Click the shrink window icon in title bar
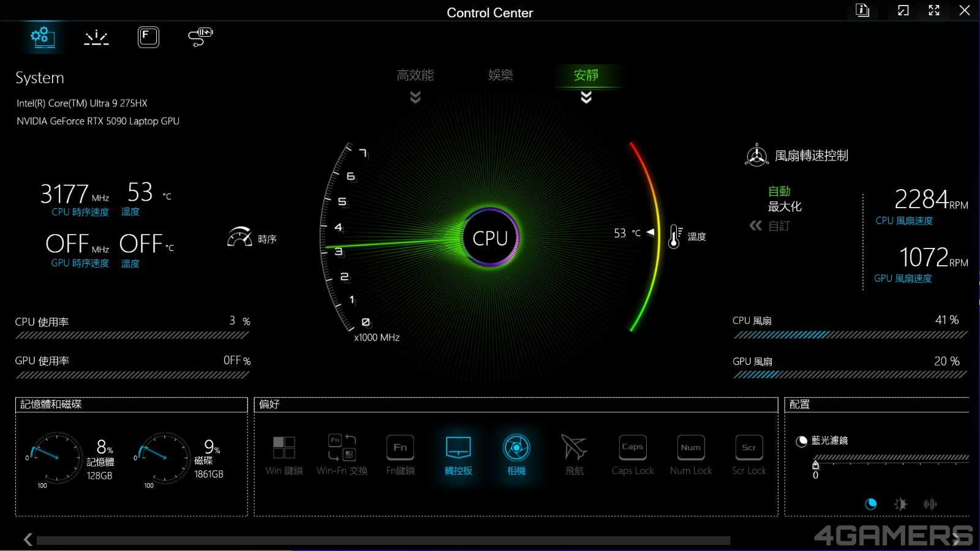Screen dimensions: 980x551 pos(903,10)
